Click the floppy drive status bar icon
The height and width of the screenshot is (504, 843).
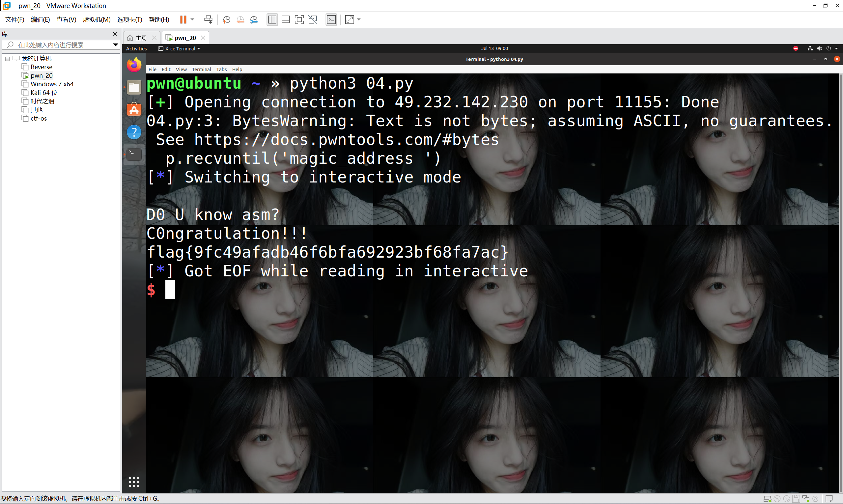tap(796, 499)
